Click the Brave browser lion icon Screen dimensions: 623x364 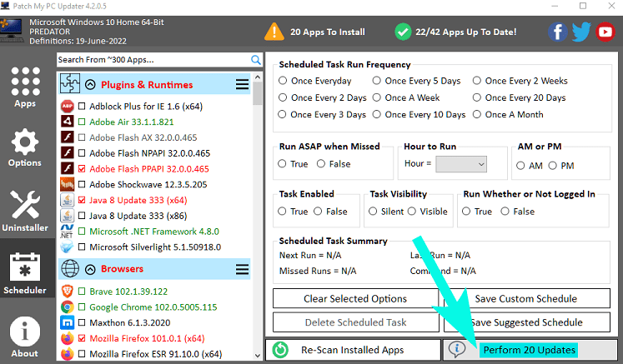click(68, 292)
